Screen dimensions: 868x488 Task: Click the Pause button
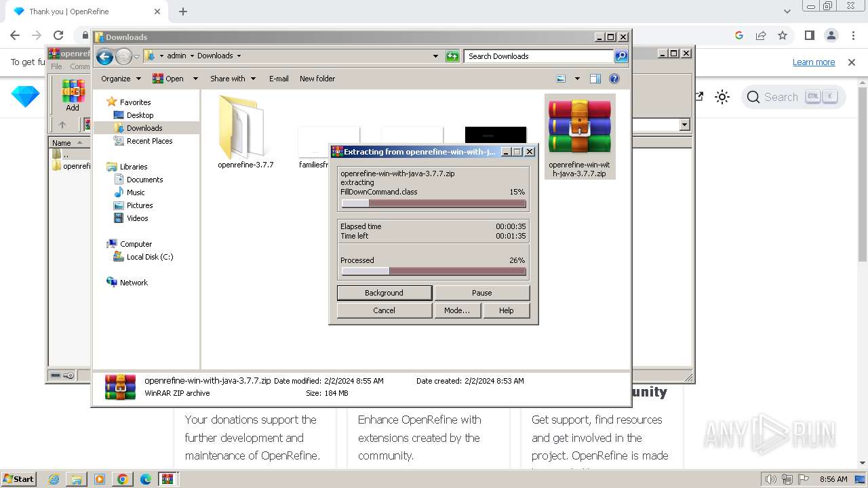pos(481,293)
